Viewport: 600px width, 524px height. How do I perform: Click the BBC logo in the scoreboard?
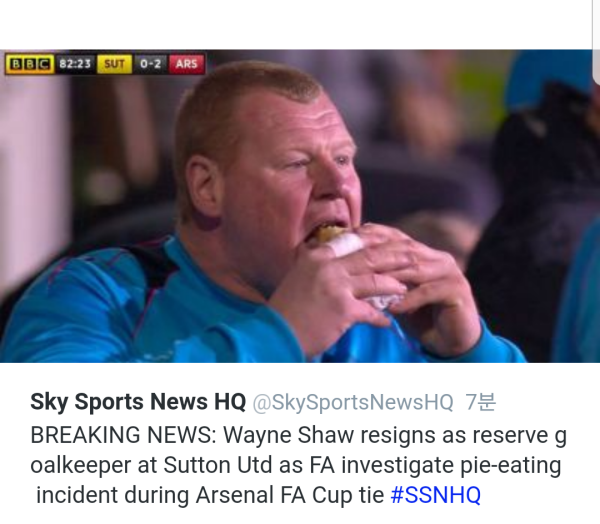click(29, 64)
